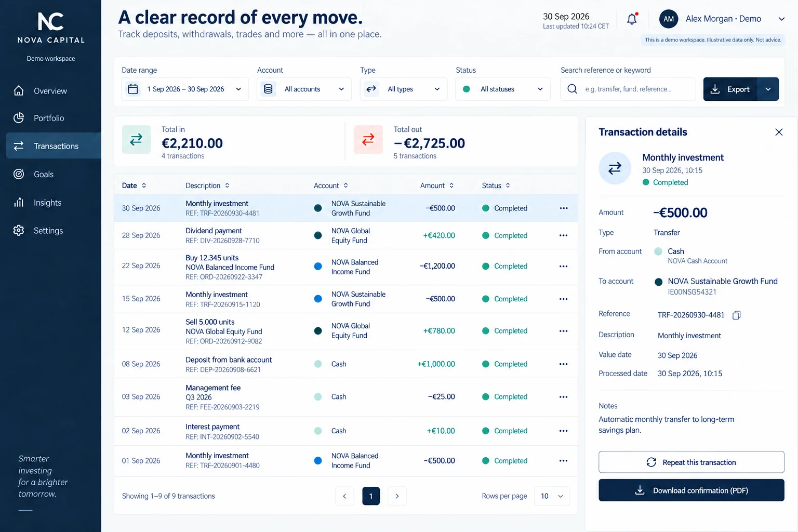Screen dimensions: 798x532
Task: Go to Overview in the sidebar
Action: [x=50, y=91]
